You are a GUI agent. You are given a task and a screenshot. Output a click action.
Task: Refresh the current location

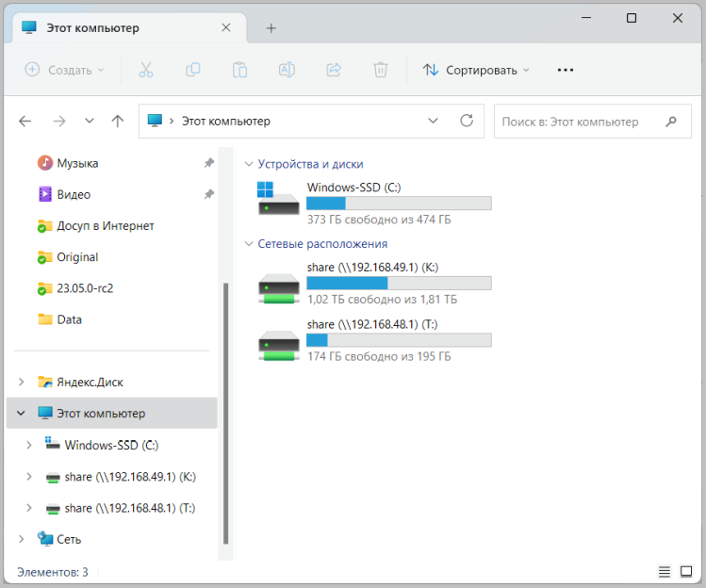467,121
